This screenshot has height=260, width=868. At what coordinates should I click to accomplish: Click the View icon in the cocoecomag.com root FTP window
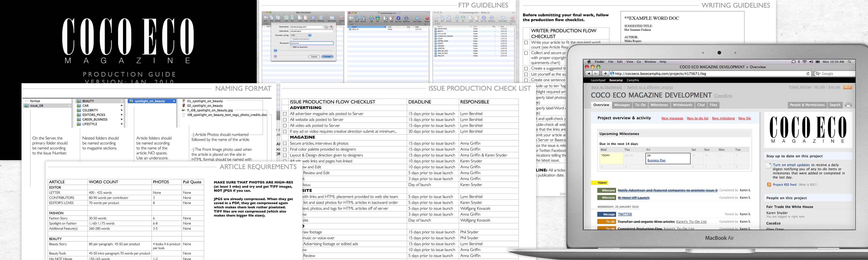[x=385, y=18]
